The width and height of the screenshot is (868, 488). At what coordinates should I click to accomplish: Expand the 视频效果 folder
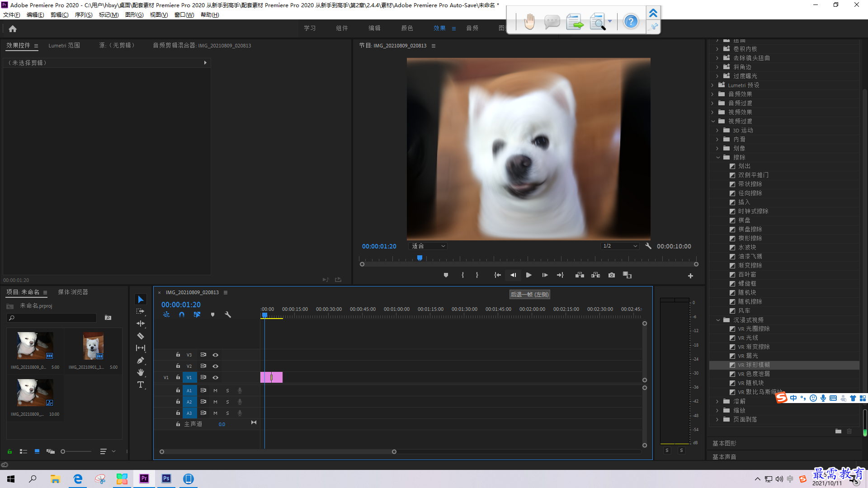pyautogui.click(x=713, y=112)
